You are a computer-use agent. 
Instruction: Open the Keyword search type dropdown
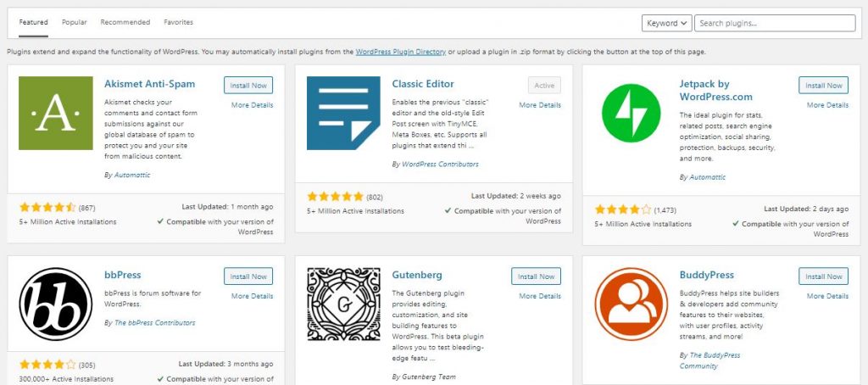pyautogui.click(x=666, y=23)
